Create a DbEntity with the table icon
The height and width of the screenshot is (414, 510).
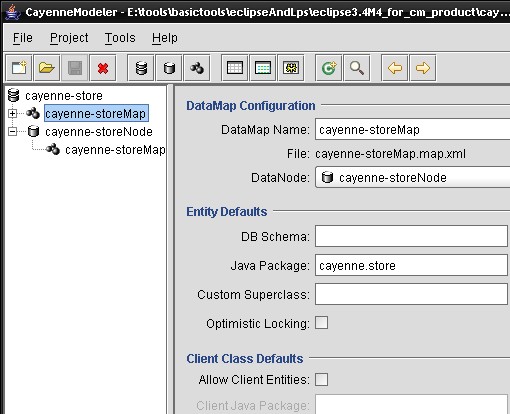(x=235, y=68)
